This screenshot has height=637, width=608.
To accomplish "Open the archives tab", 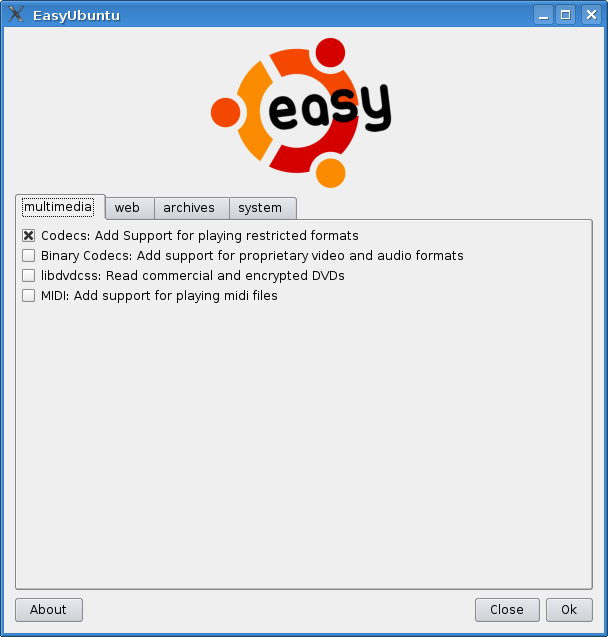I will [191, 208].
